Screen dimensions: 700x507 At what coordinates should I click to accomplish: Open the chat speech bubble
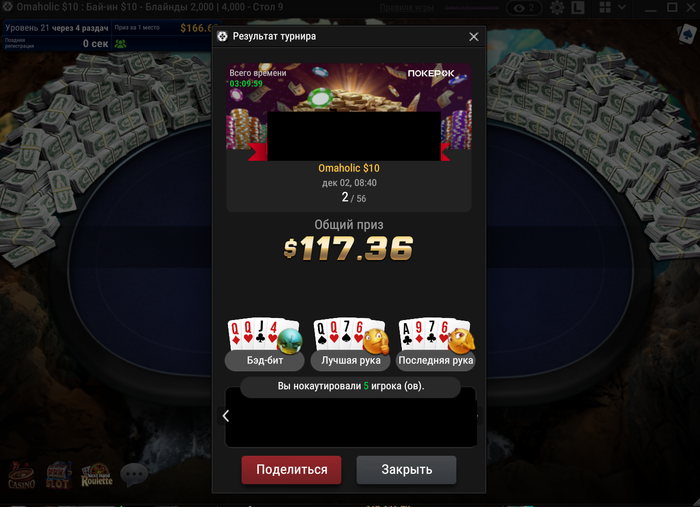(x=134, y=475)
